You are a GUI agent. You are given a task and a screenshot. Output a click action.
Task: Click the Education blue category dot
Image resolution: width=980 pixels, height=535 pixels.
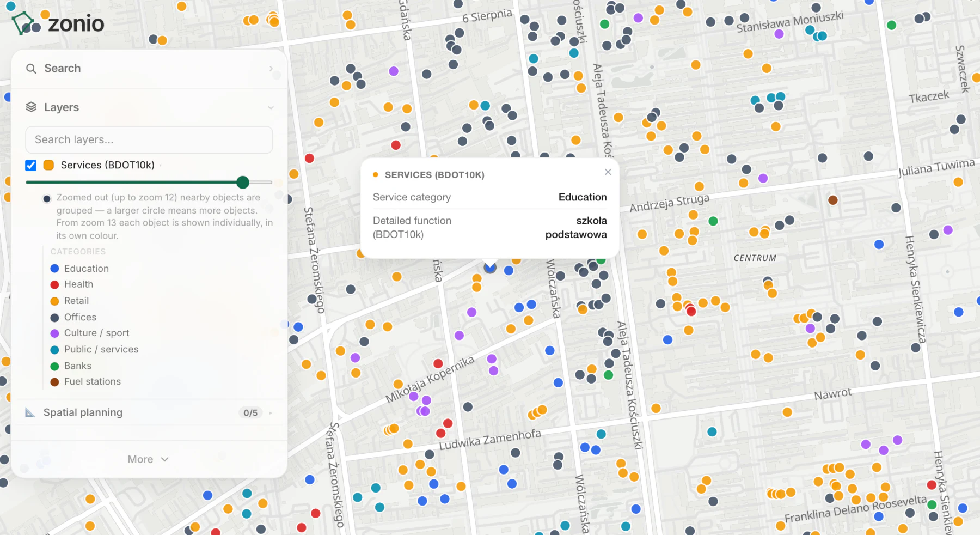click(x=54, y=269)
